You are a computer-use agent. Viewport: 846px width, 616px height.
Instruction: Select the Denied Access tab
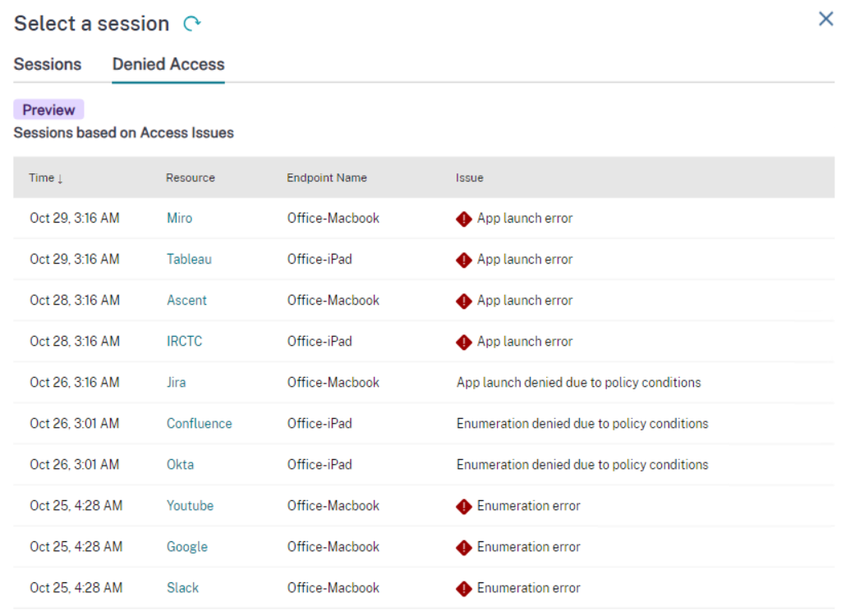coord(168,64)
